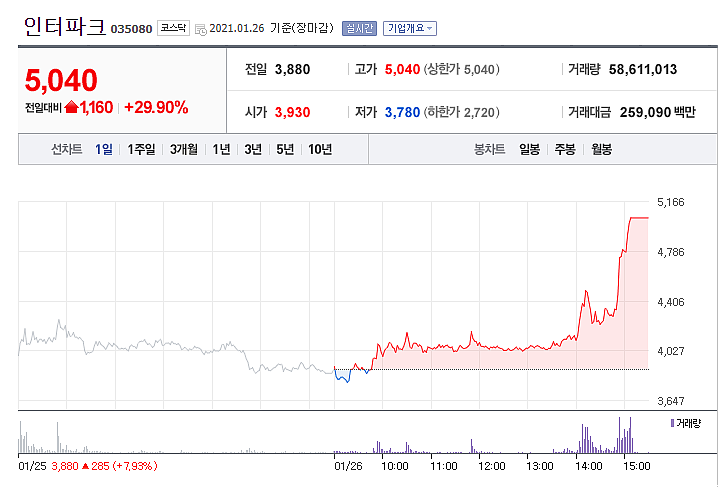Click the 01/26 date axis label

coord(348,466)
